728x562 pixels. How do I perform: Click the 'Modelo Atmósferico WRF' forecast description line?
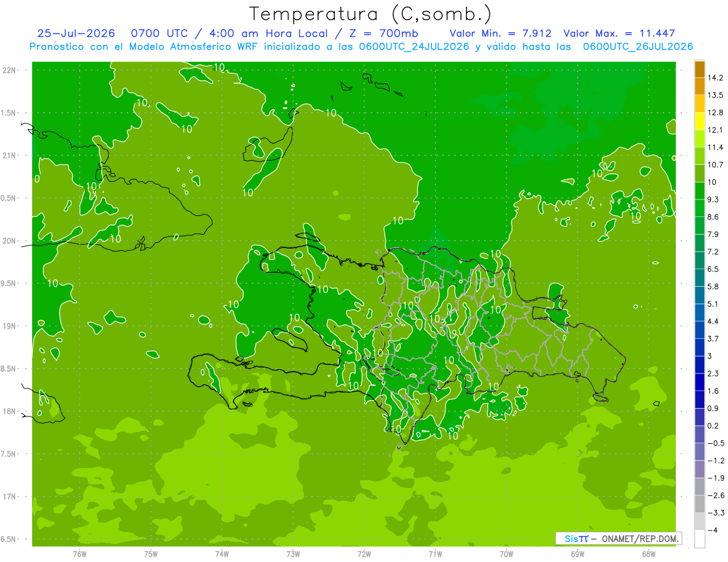pos(361,47)
